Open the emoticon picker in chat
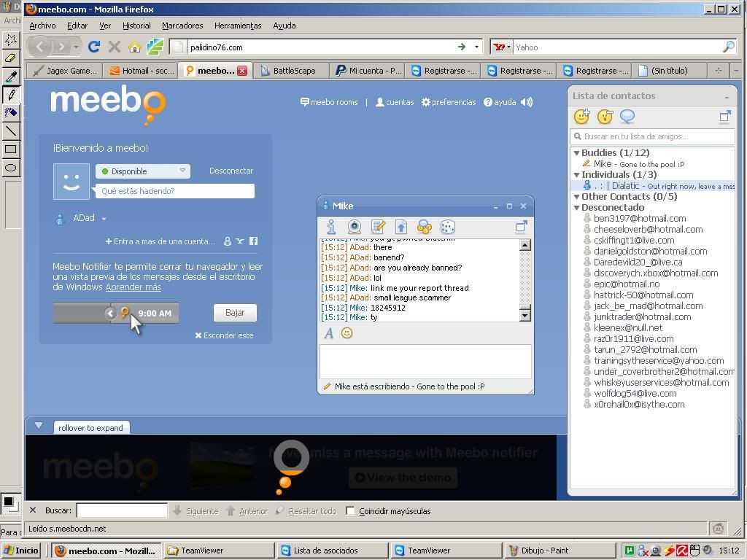Screen dimensions: 747x560 coord(347,332)
